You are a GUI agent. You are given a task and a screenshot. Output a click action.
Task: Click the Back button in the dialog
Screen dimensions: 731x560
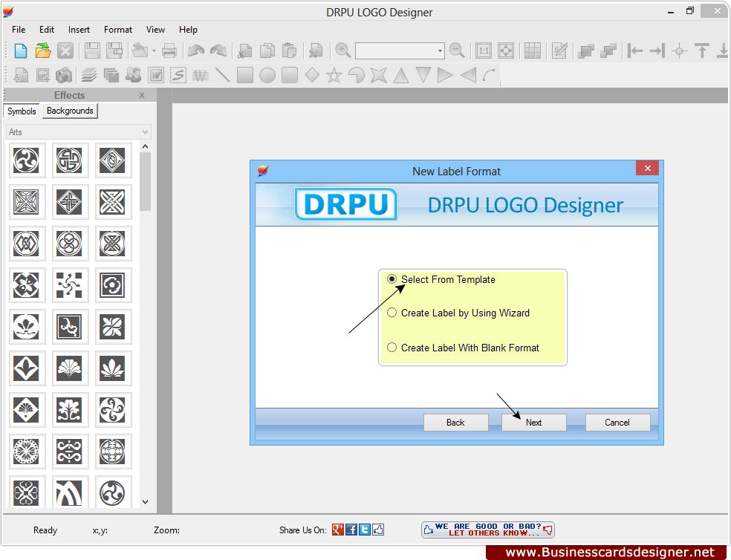point(455,423)
